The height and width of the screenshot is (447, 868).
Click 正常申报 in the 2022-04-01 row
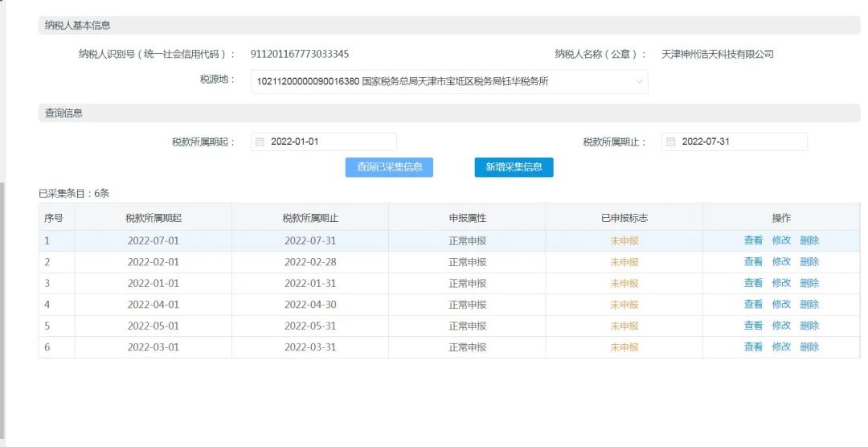(x=467, y=305)
